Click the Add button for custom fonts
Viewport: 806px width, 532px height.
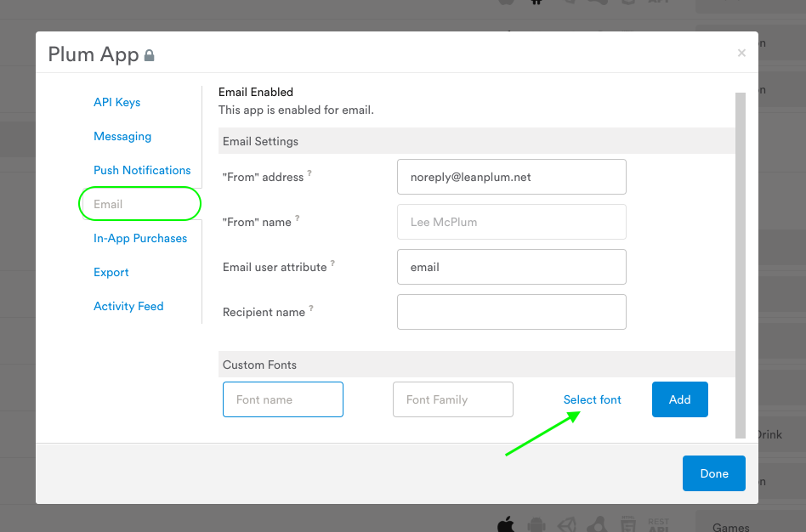coord(679,399)
